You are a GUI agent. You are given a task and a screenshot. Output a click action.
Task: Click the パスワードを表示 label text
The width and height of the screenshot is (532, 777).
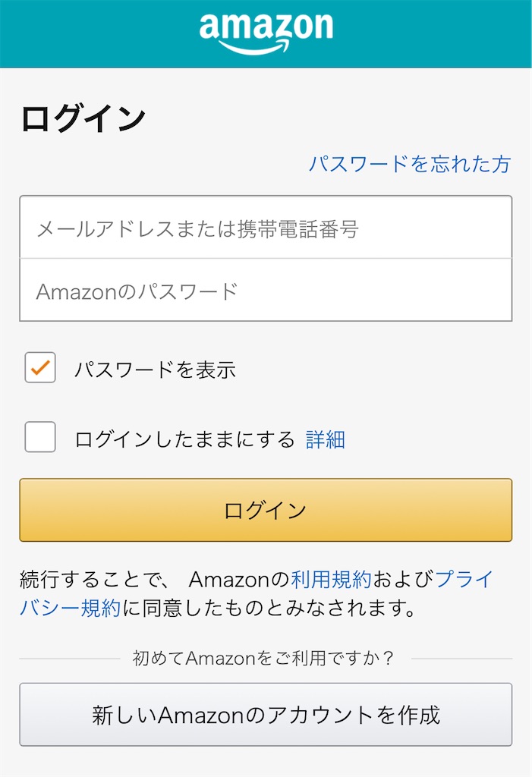pyautogui.click(x=155, y=370)
